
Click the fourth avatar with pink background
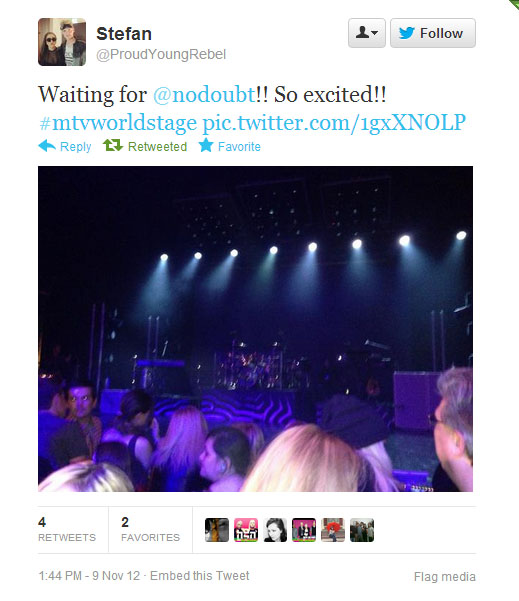pyautogui.click(x=304, y=530)
